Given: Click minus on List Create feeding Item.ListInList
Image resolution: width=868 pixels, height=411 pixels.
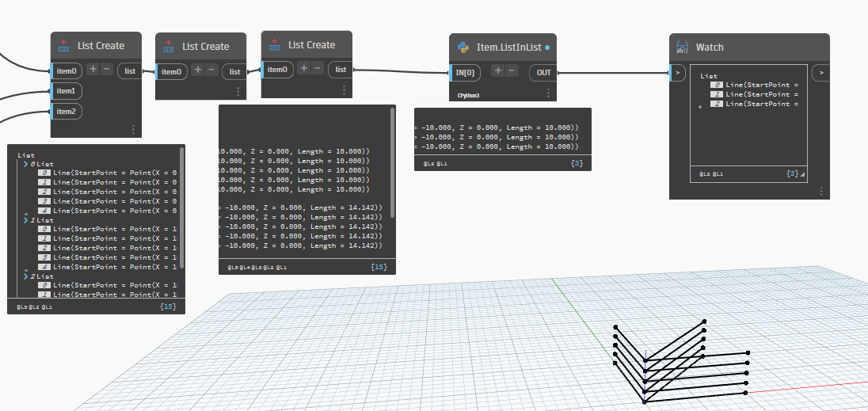Looking at the screenshot, I should click(318, 68).
